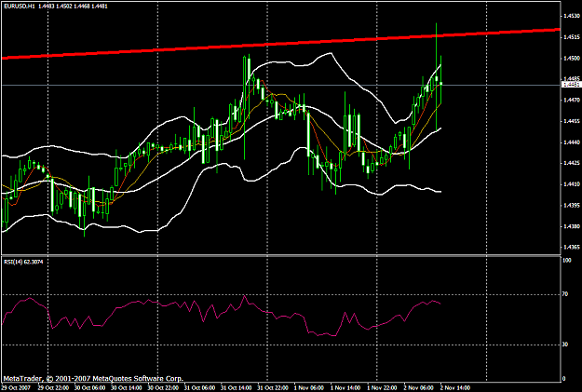Click the 30 Oct 06:00 time label
The width and height of the screenshot is (582, 392).
89,388
